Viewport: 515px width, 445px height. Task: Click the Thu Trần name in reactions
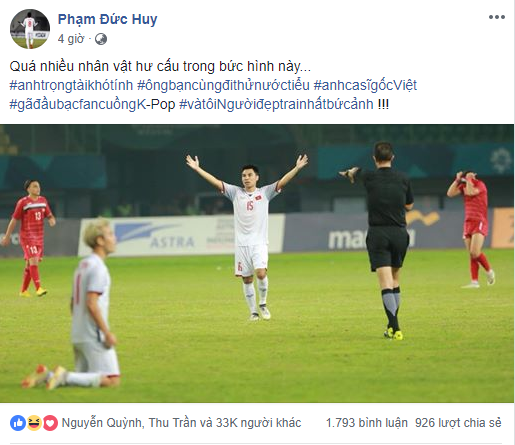173,423
